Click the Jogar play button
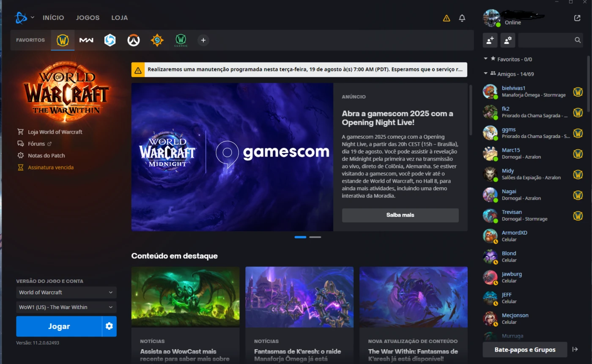The width and height of the screenshot is (592, 364). 59,326
